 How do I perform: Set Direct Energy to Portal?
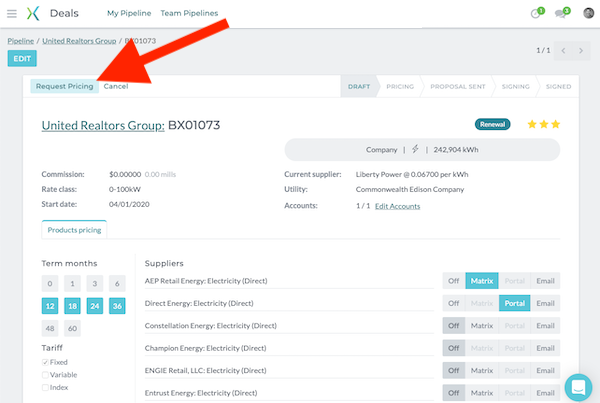pyautogui.click(x=515, y=303)
